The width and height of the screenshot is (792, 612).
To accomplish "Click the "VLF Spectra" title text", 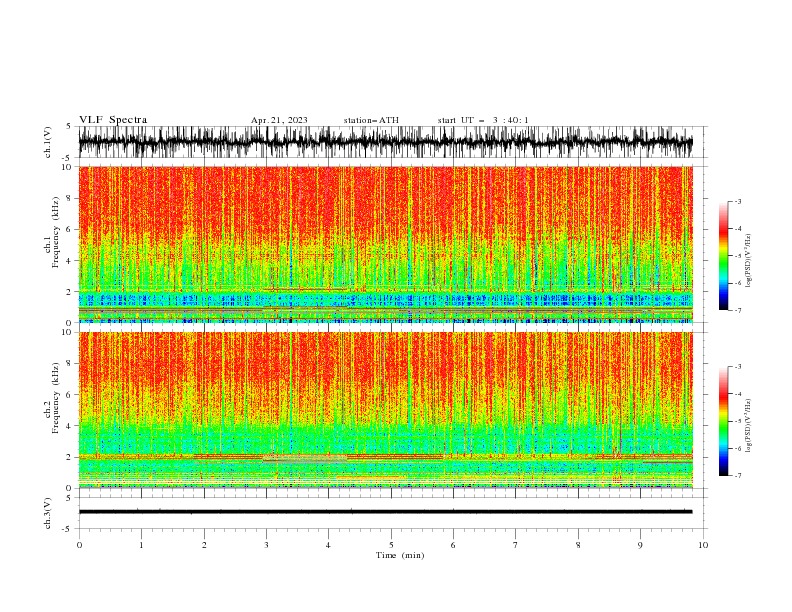I will tap(113, 120).
